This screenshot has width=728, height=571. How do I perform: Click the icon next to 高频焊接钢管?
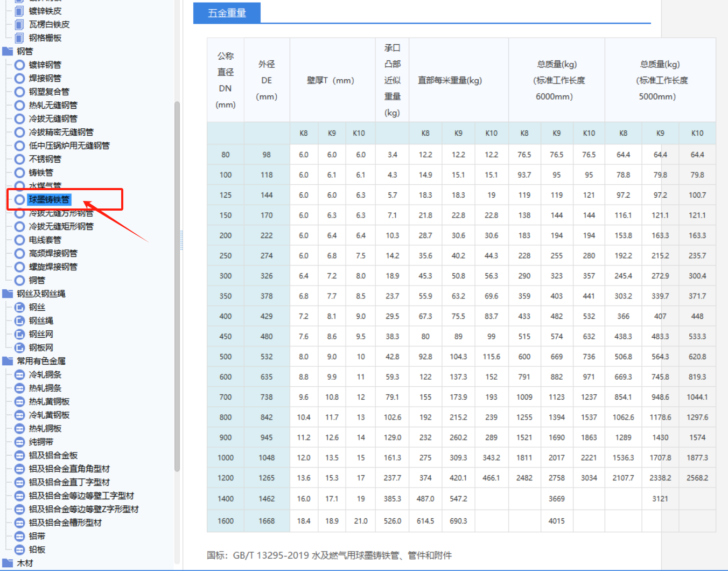click(20, 254)
